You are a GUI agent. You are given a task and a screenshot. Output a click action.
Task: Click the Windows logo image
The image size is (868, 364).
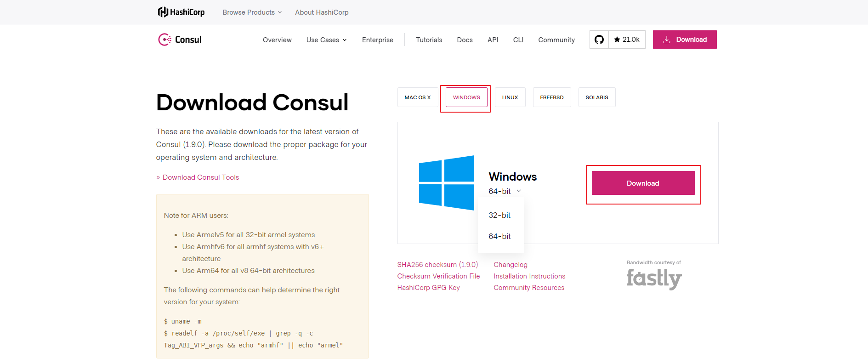[x=446, y=183]
